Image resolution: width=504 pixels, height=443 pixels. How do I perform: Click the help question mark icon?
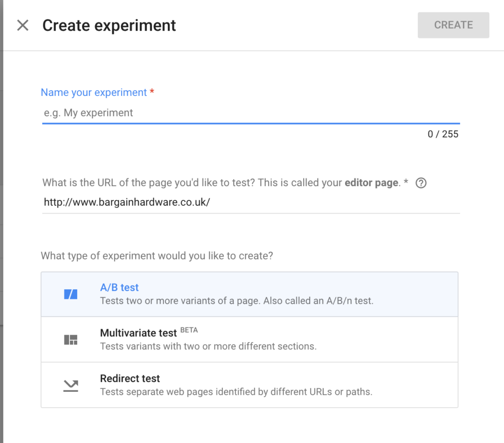click(421, 183)
